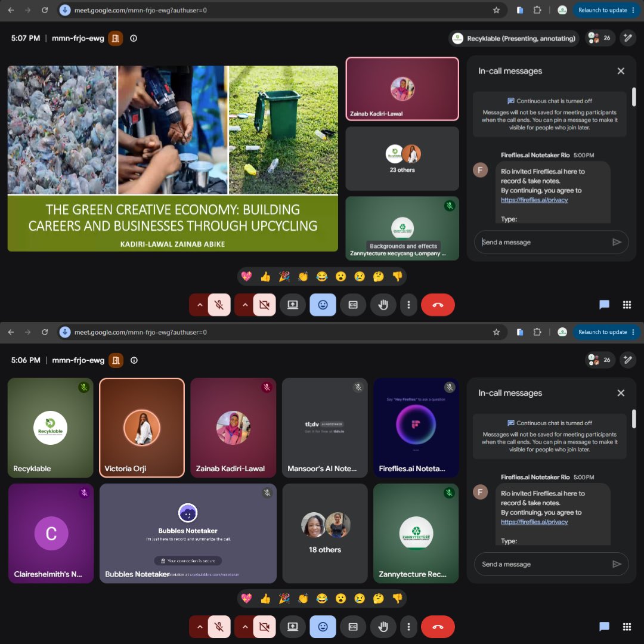
Task: Send the thumbs down reaction in the bottom meeting
Action: (x=397, y=599)
